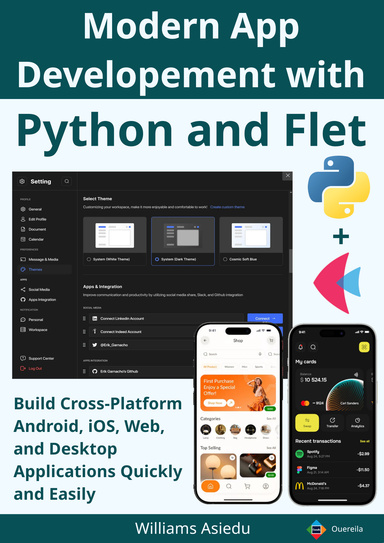Open Support Center in the sidebar
Screen dimensions: 384x543
37,358
